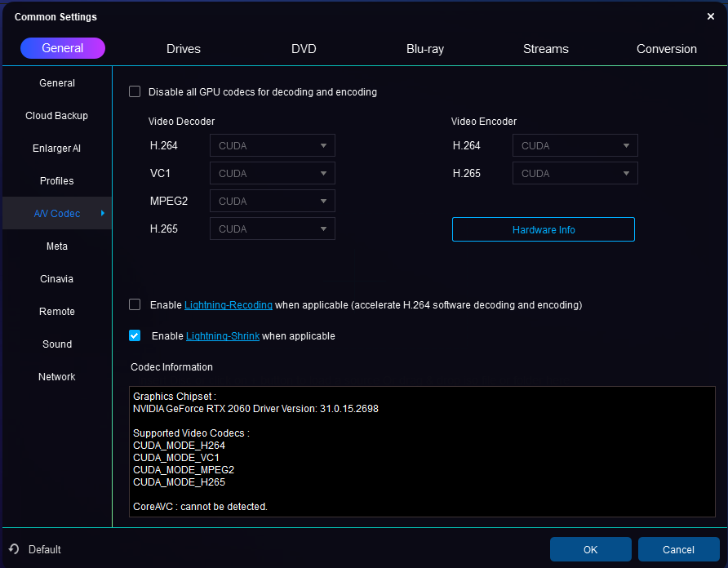The image size is (728, 568).
Task: Click the Default reset arrow icon
Action: [x=14, y=549]
